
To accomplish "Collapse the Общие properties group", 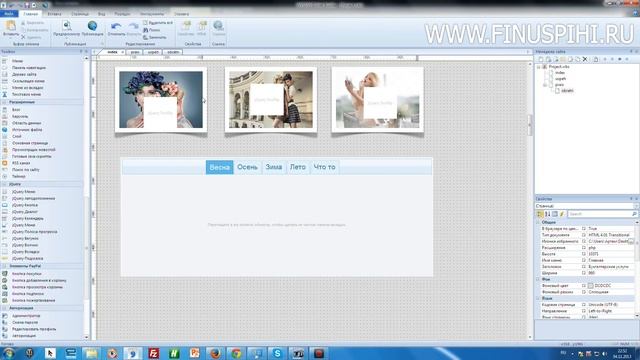I will pyautogui.click(x=538, y=222).
